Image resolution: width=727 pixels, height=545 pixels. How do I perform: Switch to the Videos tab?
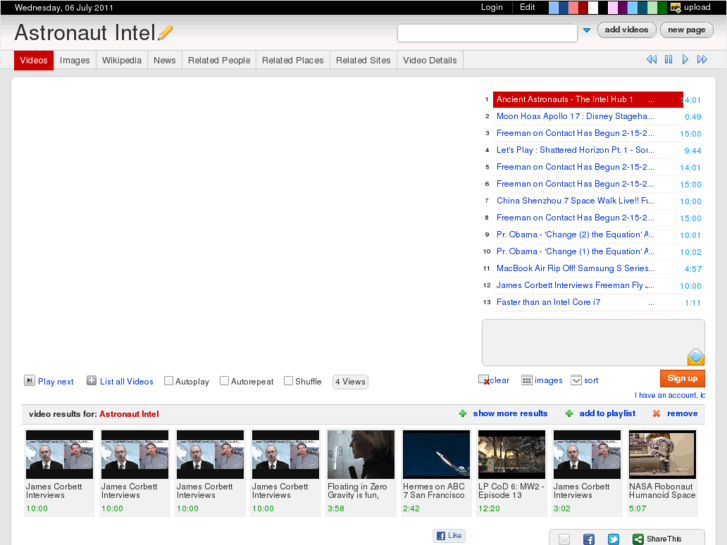[x=34, y=60]
